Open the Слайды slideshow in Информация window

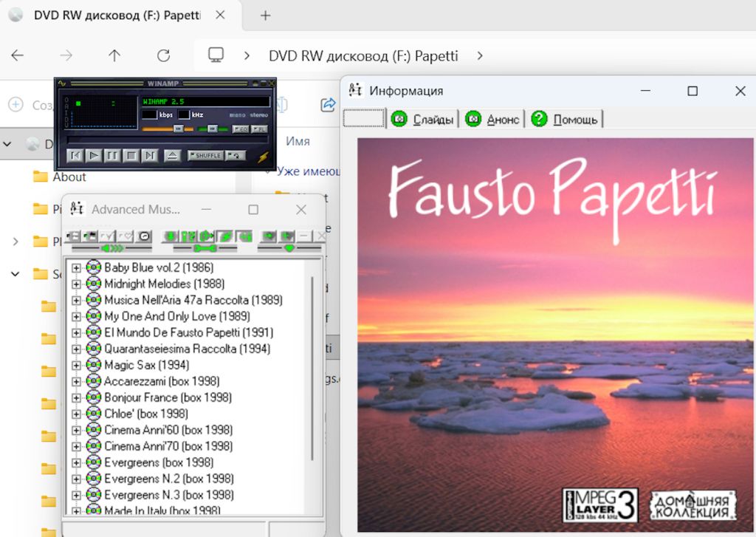[423, 119]
